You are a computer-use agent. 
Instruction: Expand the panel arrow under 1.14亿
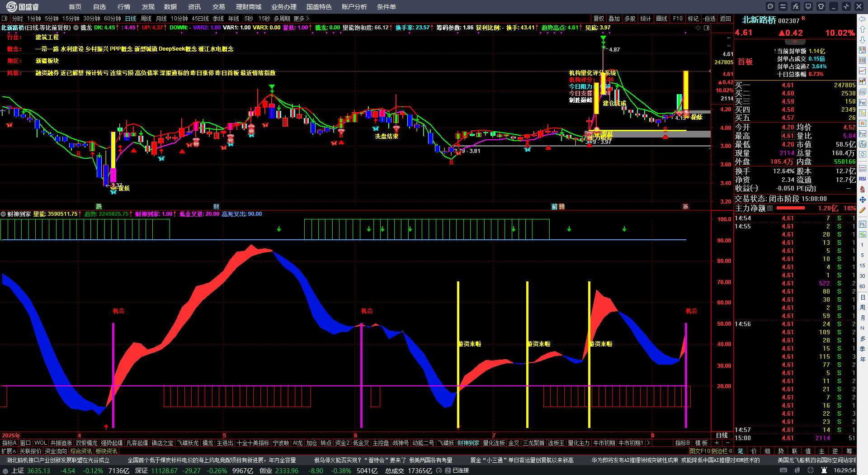tap(795, 41)
